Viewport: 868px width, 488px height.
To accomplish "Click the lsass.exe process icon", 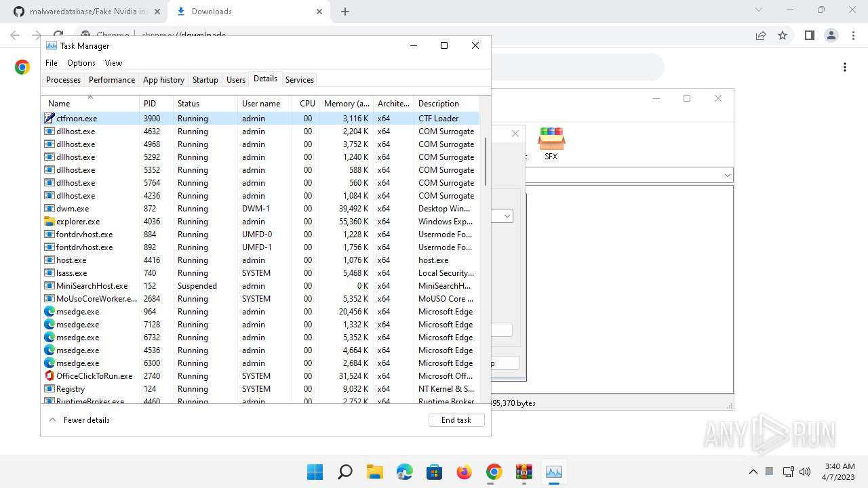I will (50, 272).
